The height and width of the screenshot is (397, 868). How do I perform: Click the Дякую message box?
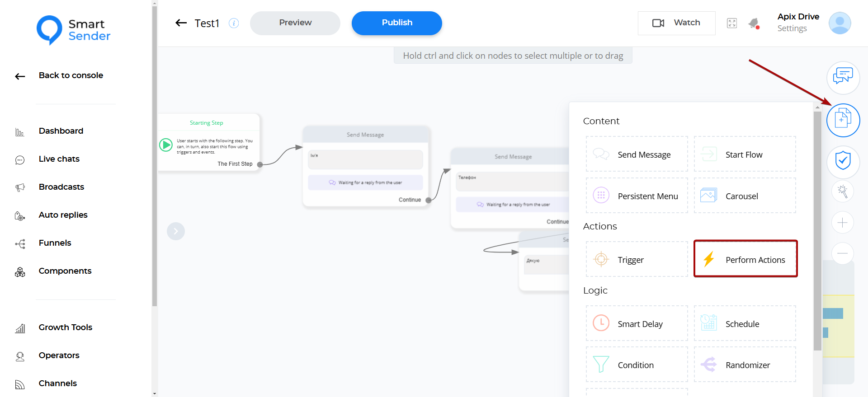(x=547, y=265)
